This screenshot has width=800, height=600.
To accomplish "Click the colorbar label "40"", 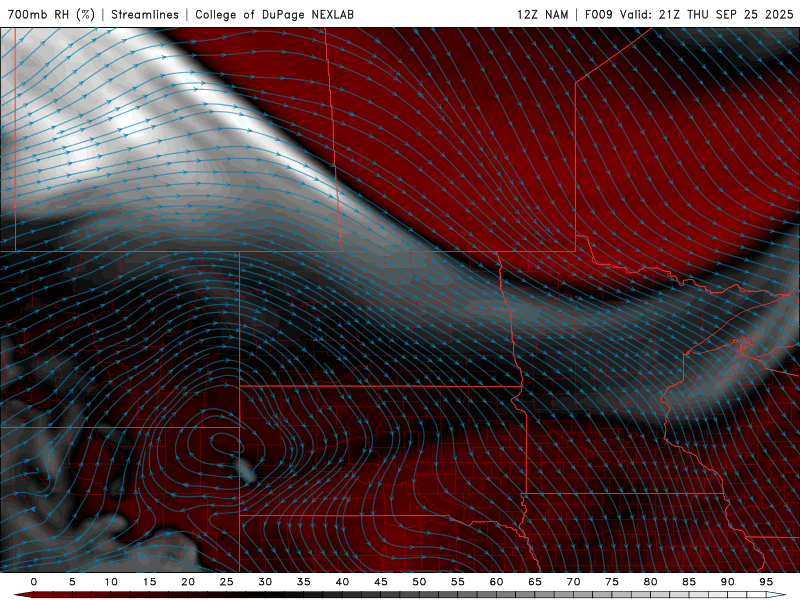I will [342, 582].
